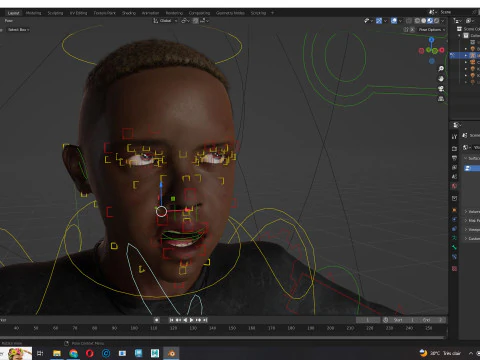Open the red checker Texture properties tab
The height and width of the screenshot is (360, 480).
454,268
